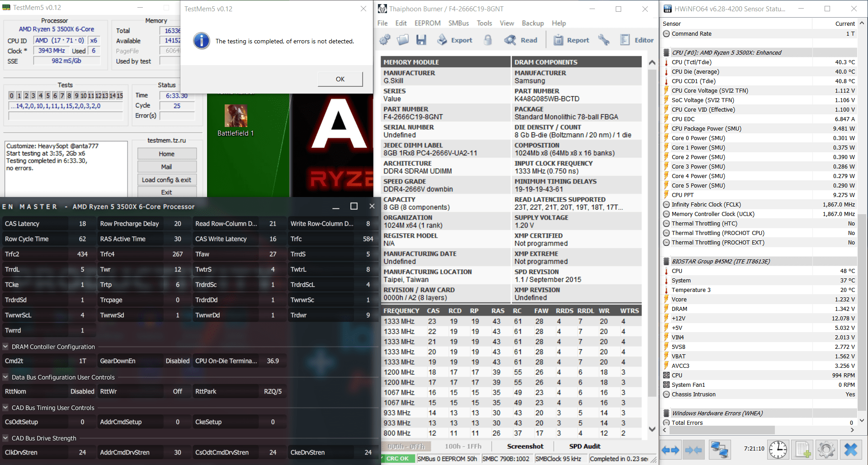Click HWiNFO collapse columns arrows icon
The width and height of the screenshot is (868, 465).
coord(693,450)
